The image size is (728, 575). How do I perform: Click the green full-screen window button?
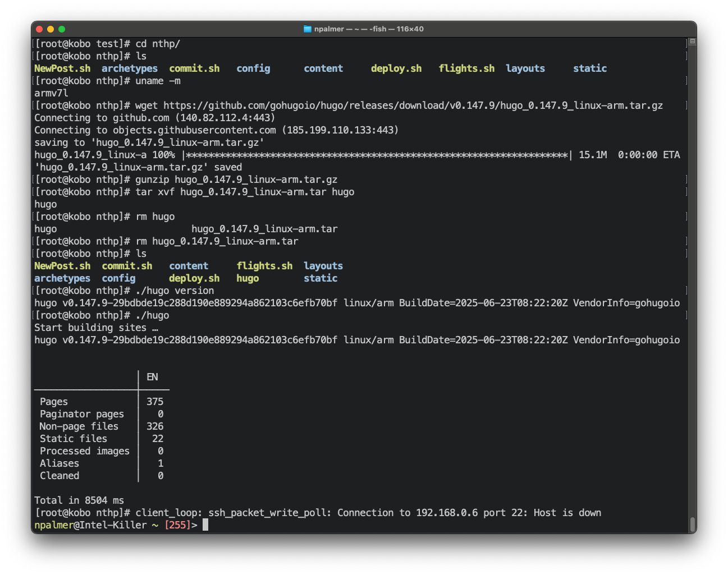(62, 29)
